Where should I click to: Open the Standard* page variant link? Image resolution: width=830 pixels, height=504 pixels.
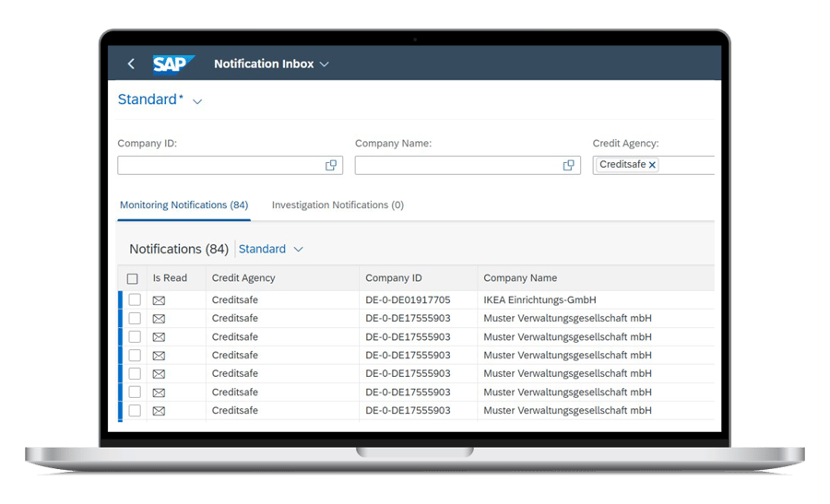point(150,100)
